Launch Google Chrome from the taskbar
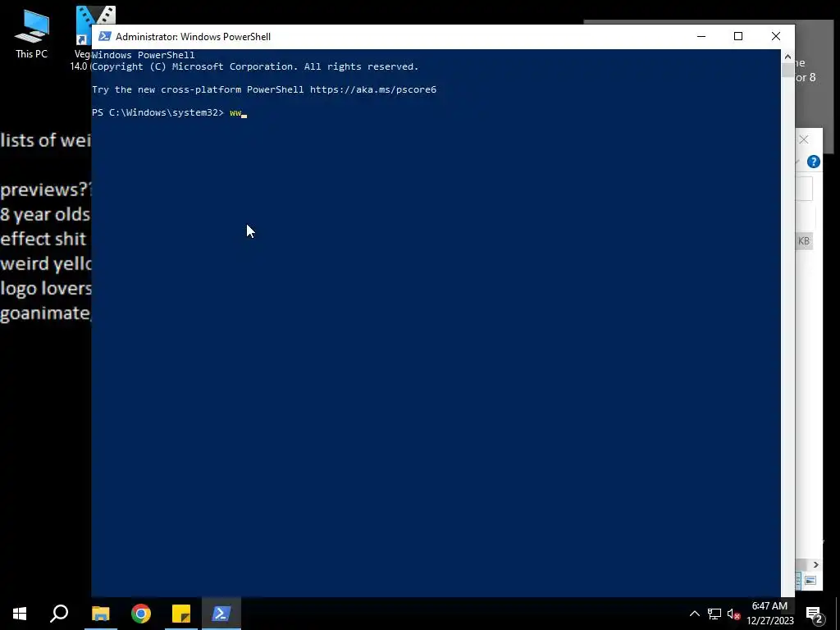This screenshot has width=840, height=630. point(141,614)
